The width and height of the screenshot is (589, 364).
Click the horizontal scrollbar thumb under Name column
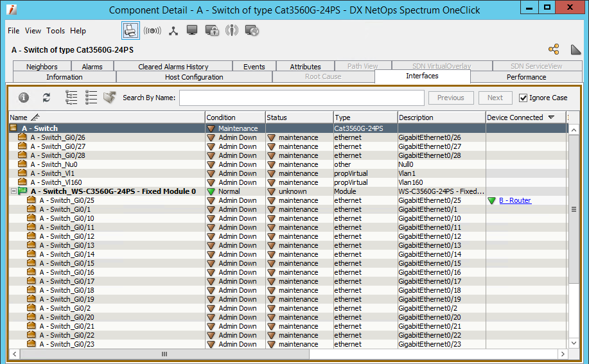tap(164, 354)
